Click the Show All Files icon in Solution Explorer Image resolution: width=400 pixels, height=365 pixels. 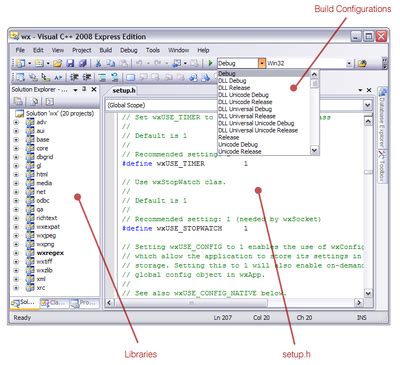34,101
